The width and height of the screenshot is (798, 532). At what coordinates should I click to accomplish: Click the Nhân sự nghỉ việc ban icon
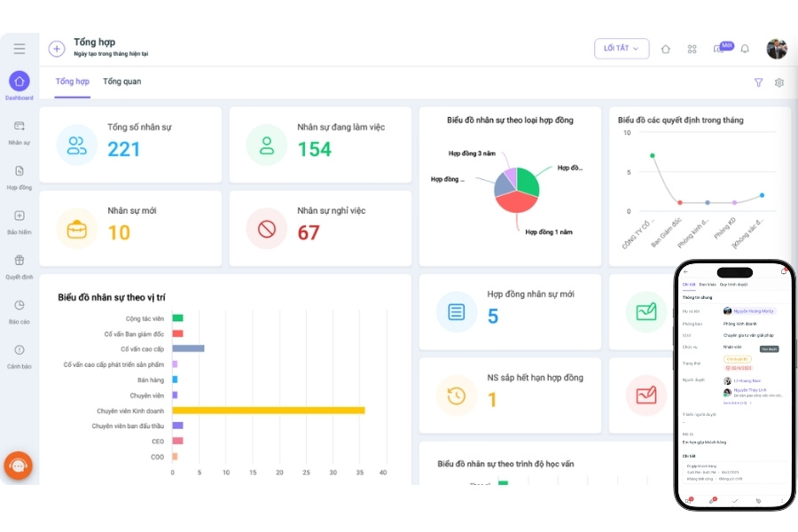click(267, 229)
